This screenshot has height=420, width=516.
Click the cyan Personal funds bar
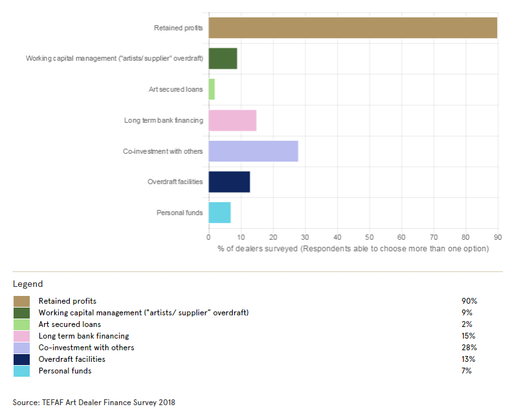220,213
